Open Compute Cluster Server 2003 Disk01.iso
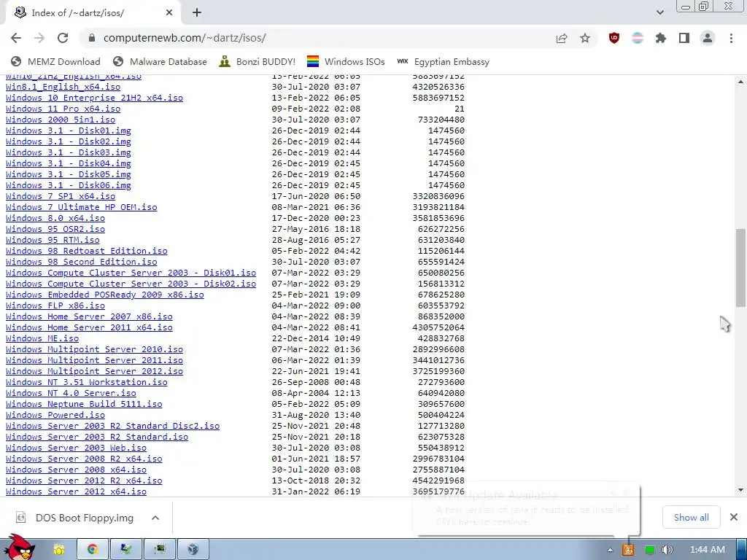Viewport: 747px width, 560px height. tap(131, 273)
